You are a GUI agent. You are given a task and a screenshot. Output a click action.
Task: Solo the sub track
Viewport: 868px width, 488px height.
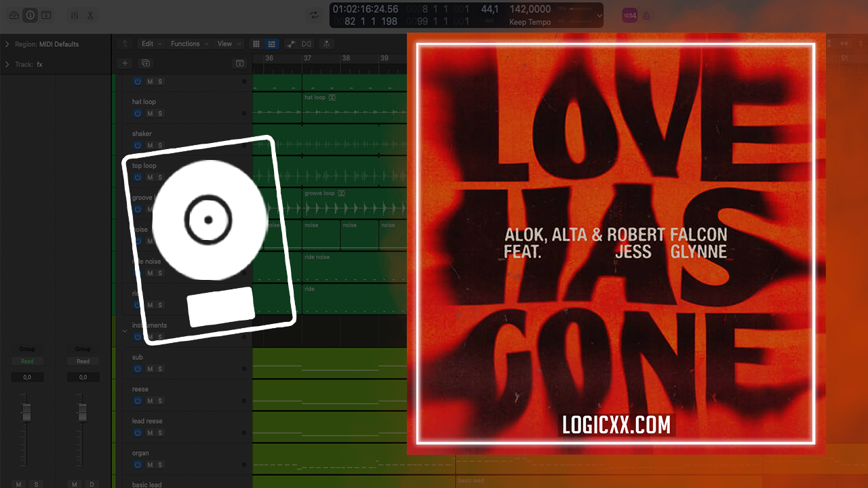160,369
